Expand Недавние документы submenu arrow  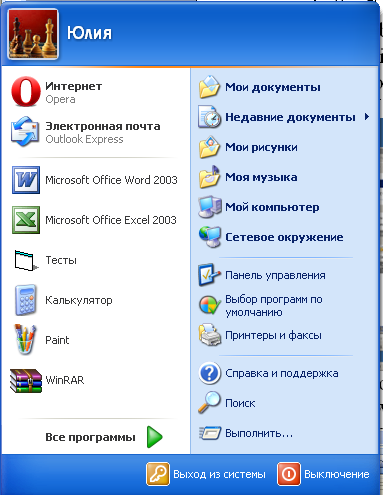(367, 117)
